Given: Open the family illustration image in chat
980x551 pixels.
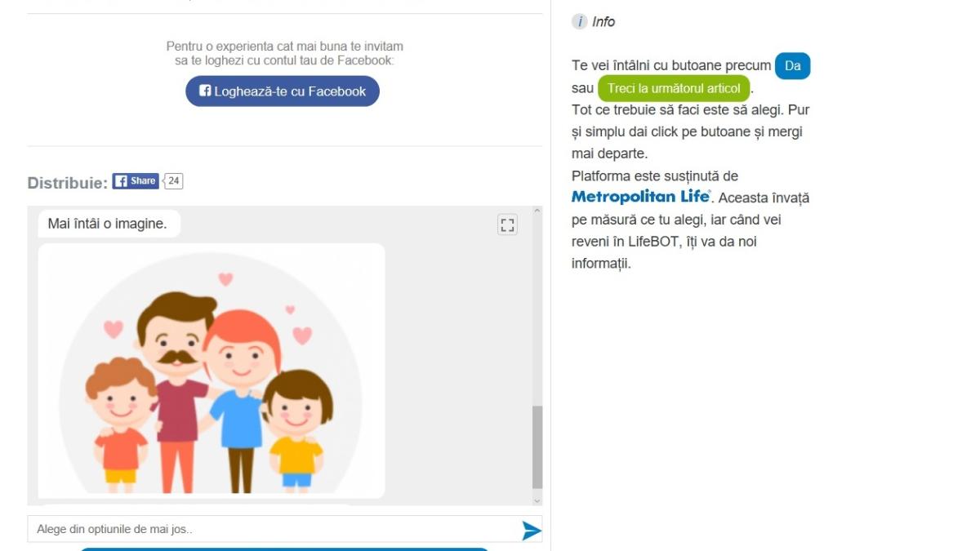Looking at the screenshot, I should (x=212, y=371).
